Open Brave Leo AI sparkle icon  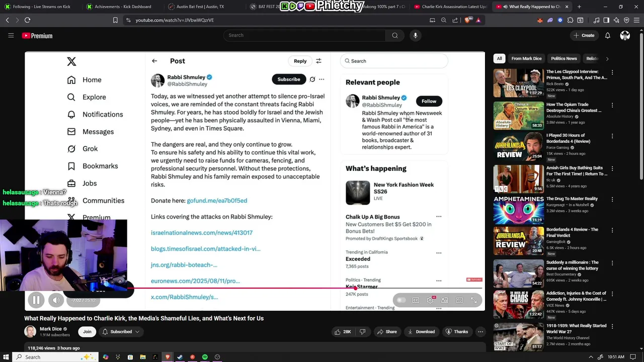tap(616, 20)
